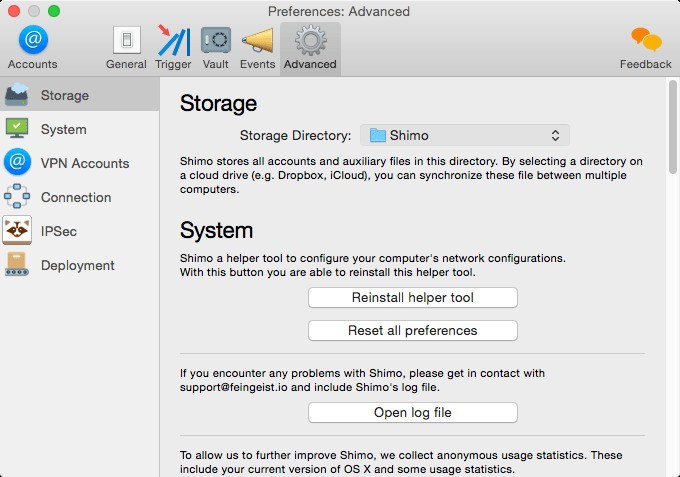Expand the Storage Directory dropdown
Image resolution: width=680 pixels, height=477 pixels.
(x=465, y=135)
